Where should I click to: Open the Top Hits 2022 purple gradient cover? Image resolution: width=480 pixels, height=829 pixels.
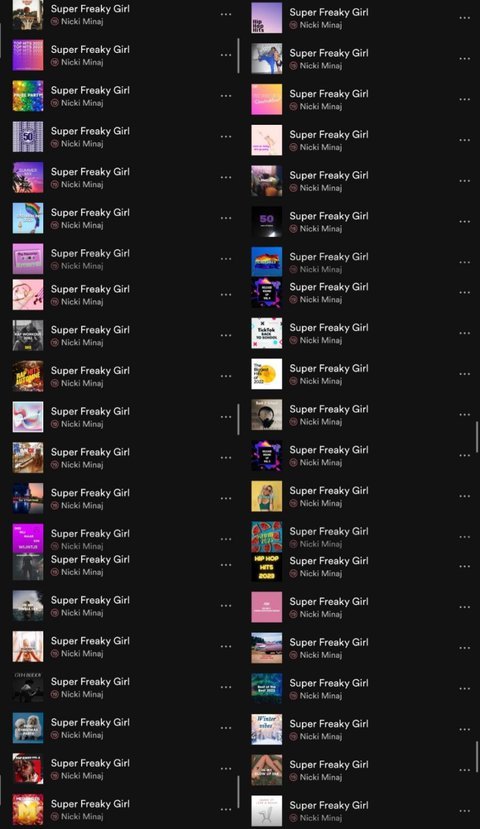(28, 55)
